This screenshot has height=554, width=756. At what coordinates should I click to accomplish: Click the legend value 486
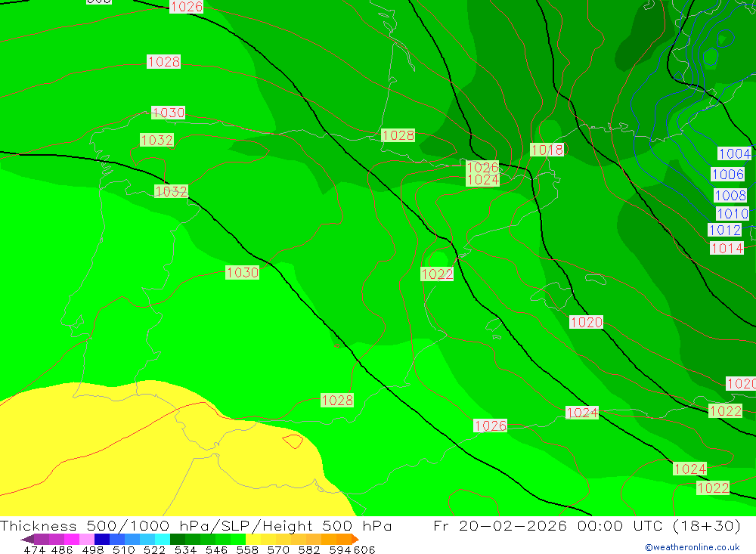(x=62, y=549)
